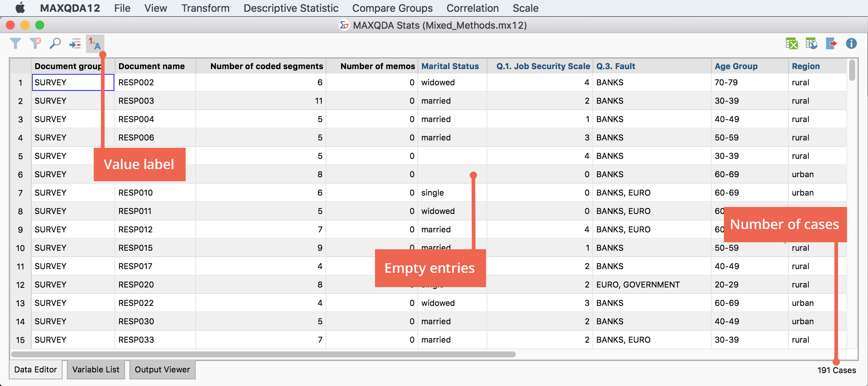
Task: Open the Descriptive Statistic menu
Action: [290, 8]
